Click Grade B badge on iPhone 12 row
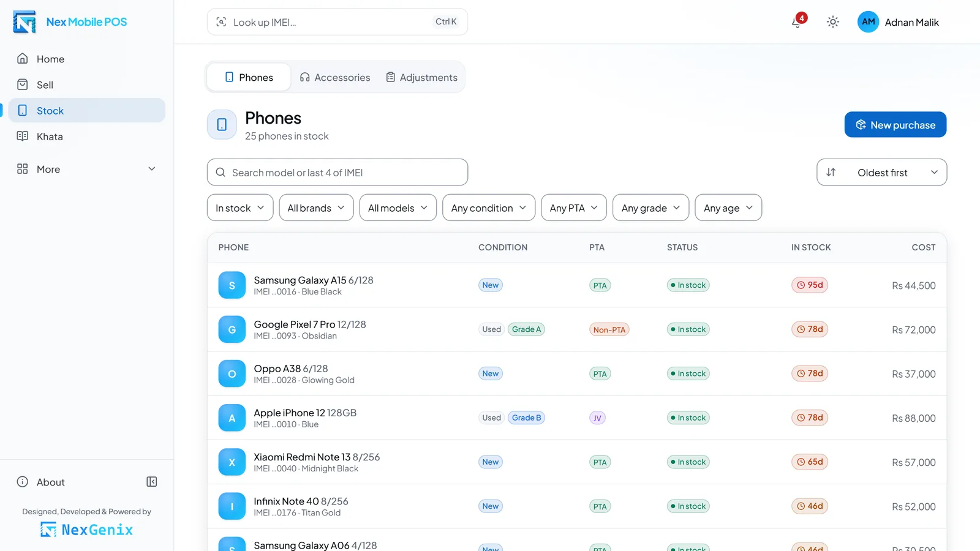The height and width of the screenshot is (551, 980). coord(527,418)
